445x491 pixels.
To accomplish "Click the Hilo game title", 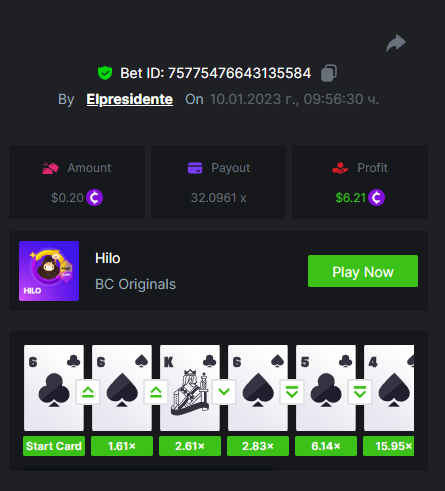I will coord(108,258).
